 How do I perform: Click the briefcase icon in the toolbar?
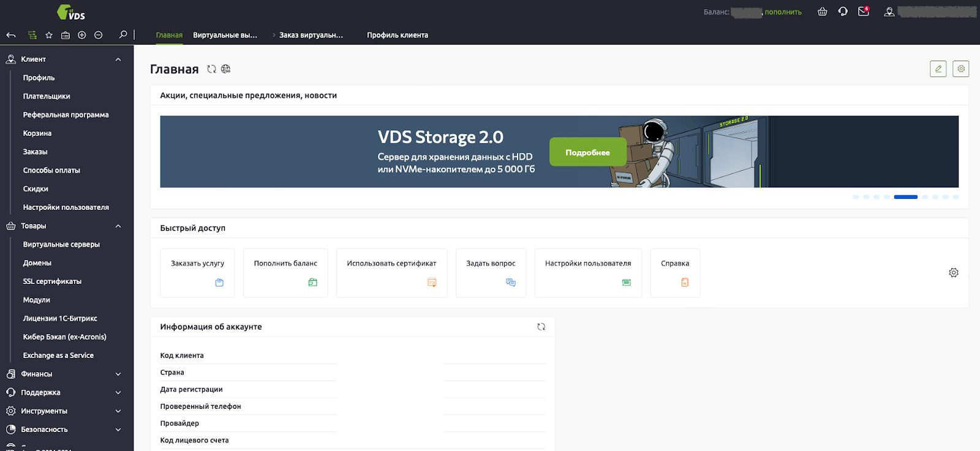[x=66, y=35]
